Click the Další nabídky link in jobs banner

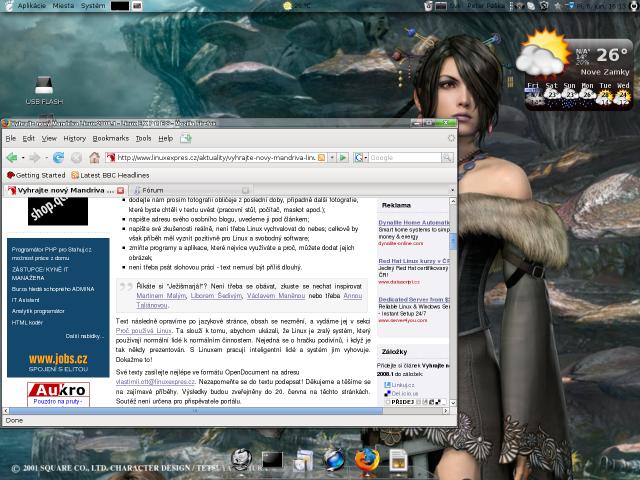[85, 336]
